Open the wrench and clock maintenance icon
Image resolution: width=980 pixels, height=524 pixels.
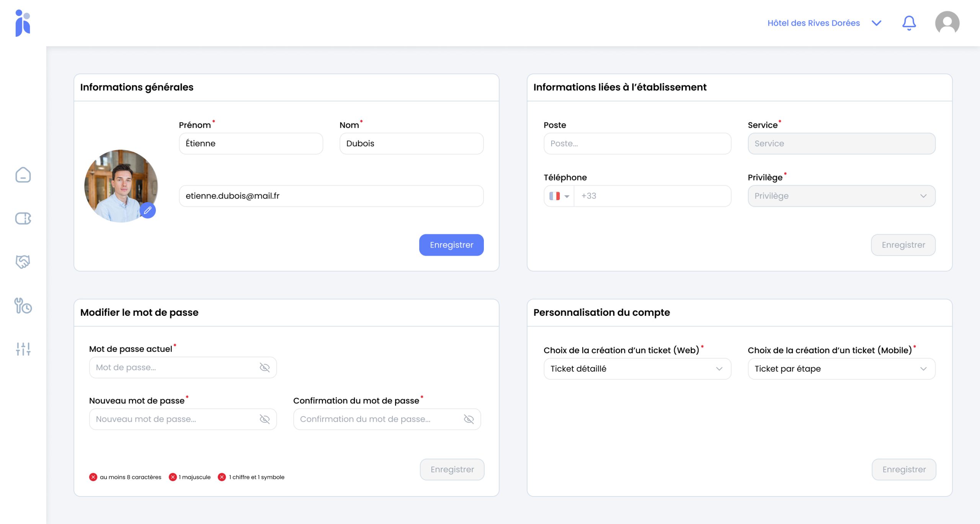pyautogui.click(x=23, y=306)
